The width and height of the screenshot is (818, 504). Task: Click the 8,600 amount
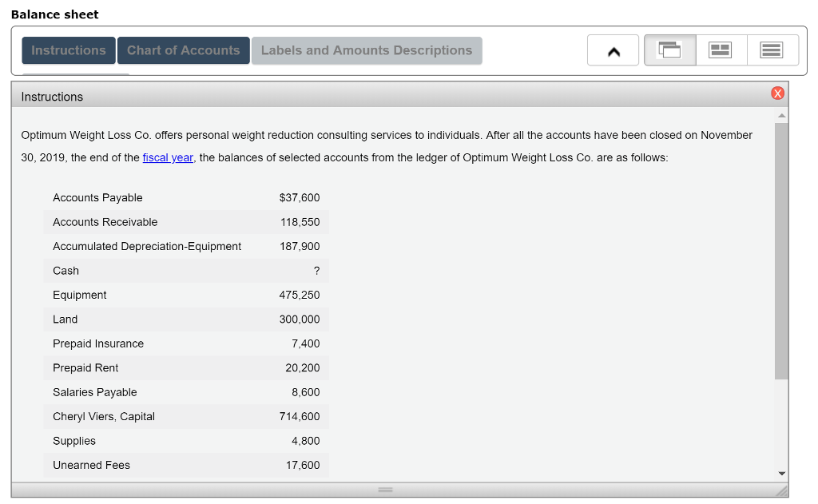[x=306, y=392]
